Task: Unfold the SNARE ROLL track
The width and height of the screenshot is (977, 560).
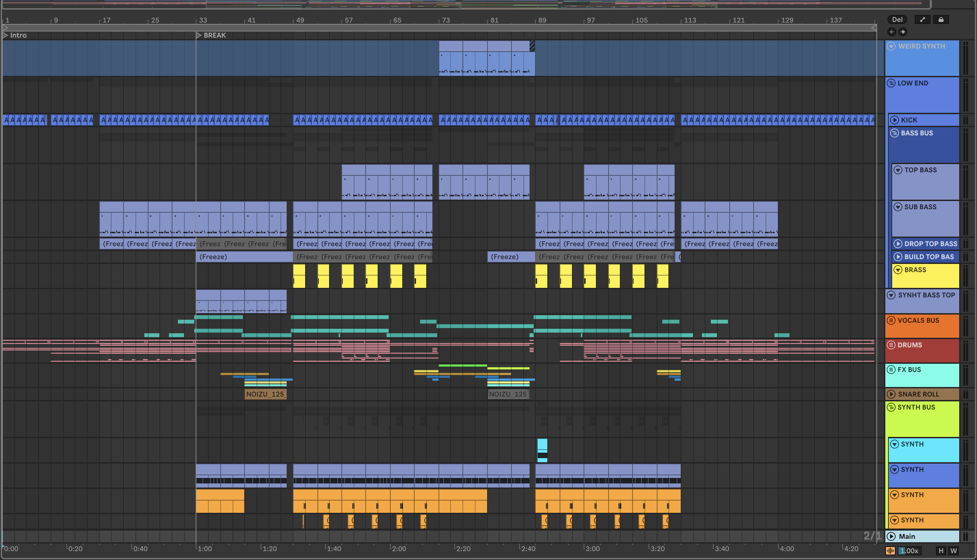Action: [891, 394]
